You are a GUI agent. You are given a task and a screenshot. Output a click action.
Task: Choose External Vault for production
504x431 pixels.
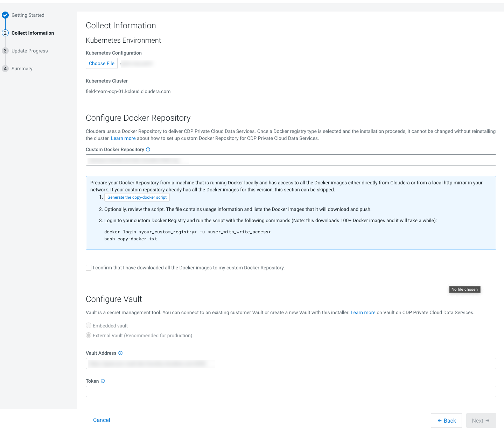pos(89,335)
